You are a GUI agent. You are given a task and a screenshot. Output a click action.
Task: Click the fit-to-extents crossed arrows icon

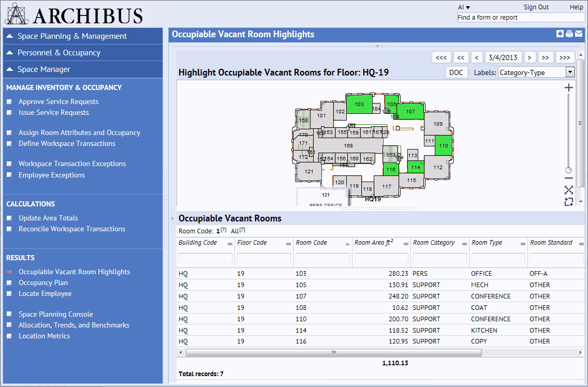click(568, 190)
